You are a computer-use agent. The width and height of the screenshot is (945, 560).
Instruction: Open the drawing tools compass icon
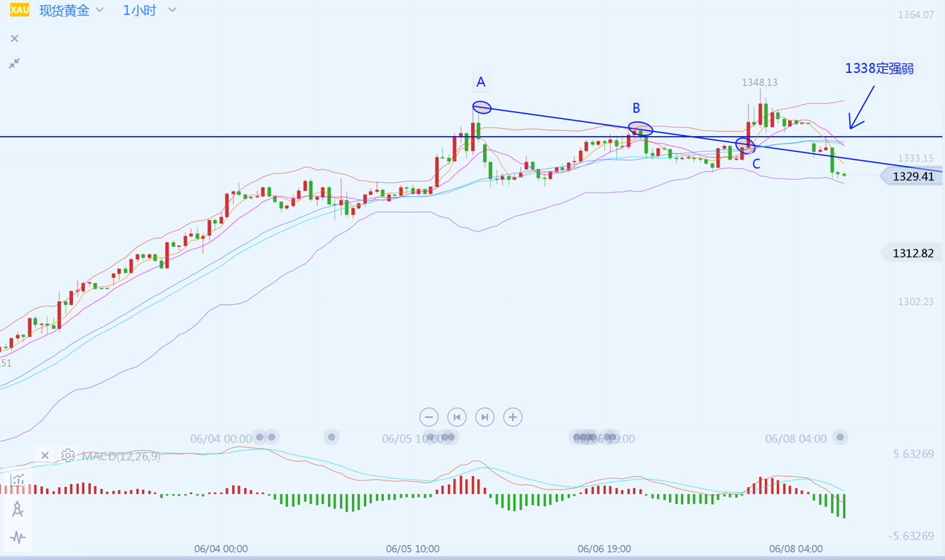tap(17, 509)
